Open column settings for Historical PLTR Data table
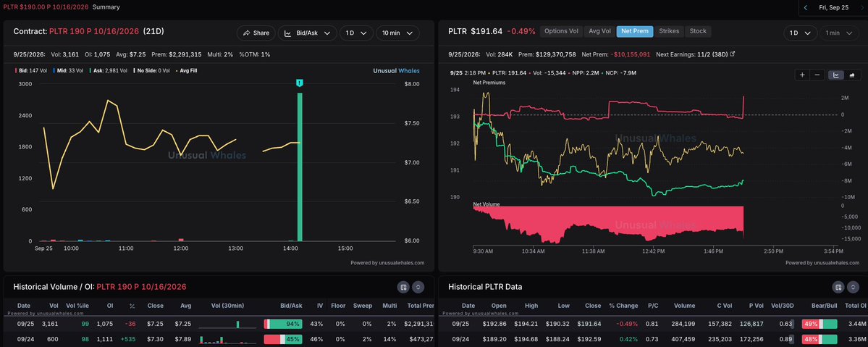The height and width of the screenshot is (347, 868). point(838,287)
